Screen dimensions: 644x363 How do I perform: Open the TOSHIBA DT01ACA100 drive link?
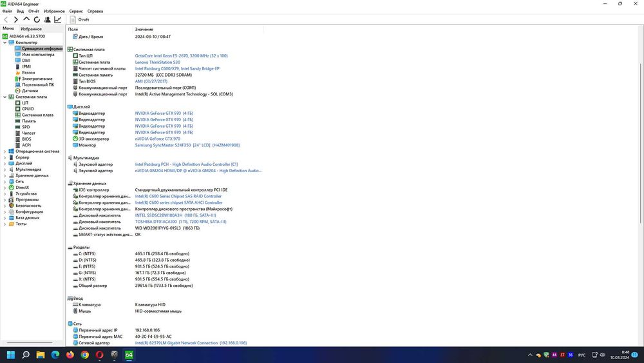(181, 222)
